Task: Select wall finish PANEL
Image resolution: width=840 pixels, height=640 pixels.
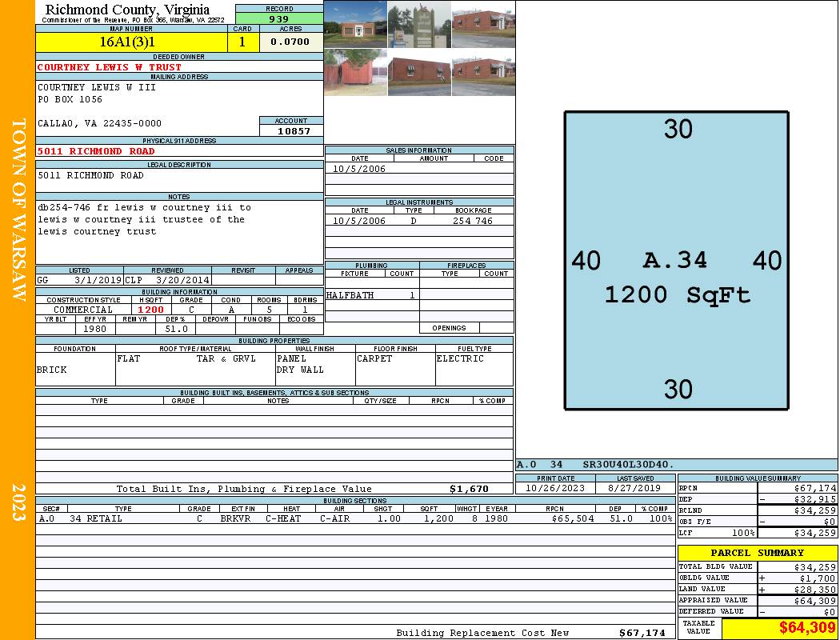Action: point(291,359)
